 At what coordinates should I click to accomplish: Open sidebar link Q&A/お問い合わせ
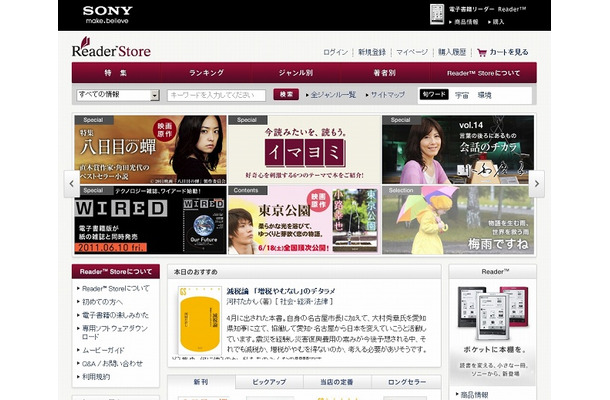point(112,363)
